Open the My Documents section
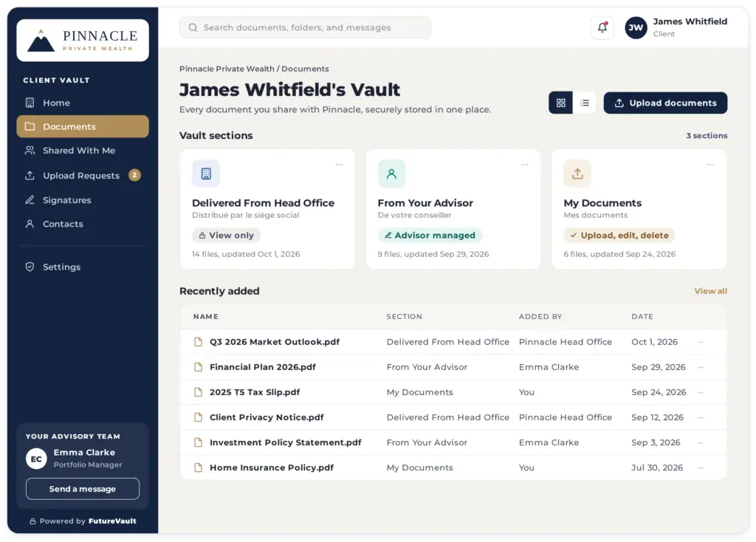 (639, 209)
